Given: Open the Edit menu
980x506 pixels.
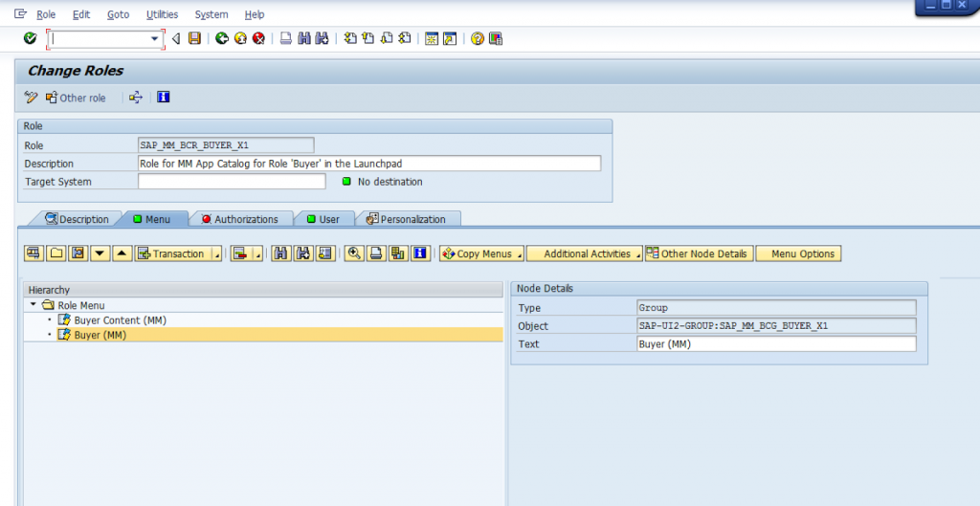Looking at the screenshot, I should [81, 13].
